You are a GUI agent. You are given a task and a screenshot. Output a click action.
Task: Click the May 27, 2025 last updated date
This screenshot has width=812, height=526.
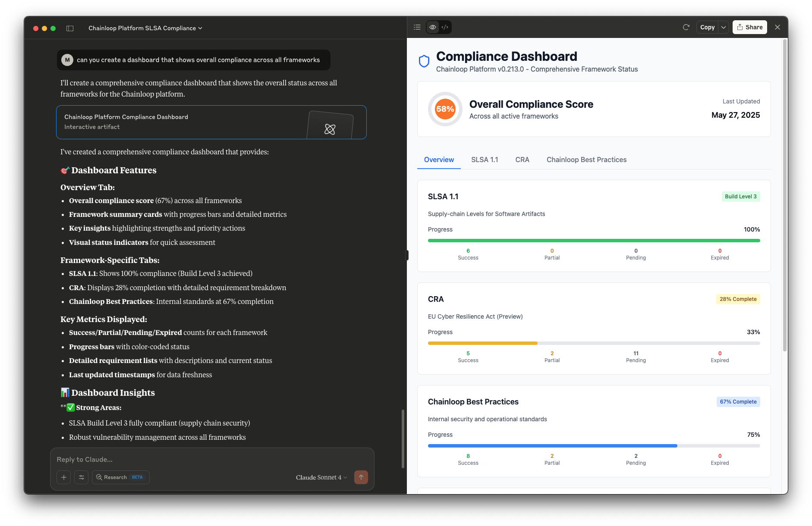736,115
